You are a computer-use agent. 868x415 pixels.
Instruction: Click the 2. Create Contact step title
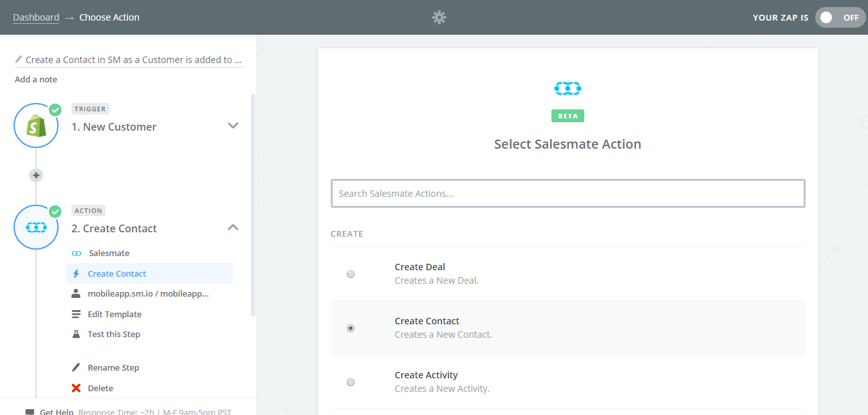pyautogui.click(x=114, y=228)
